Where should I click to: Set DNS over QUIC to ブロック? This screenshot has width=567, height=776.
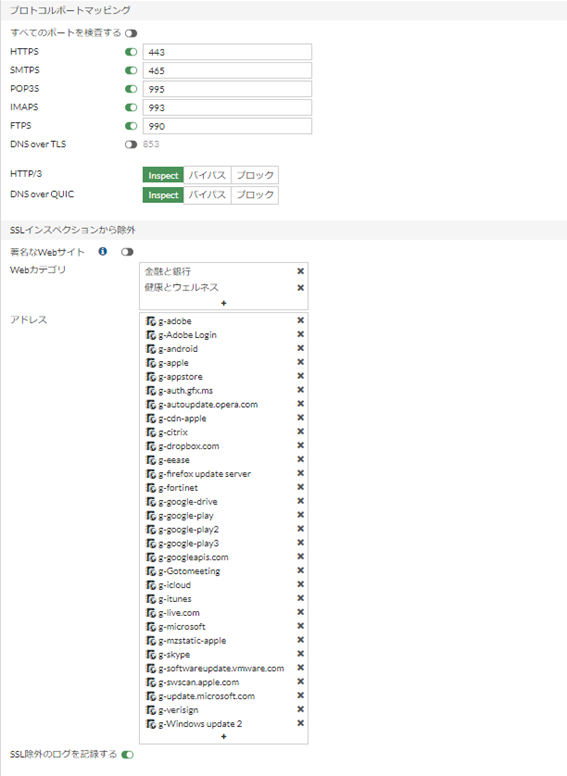click(x=254, y=195)
